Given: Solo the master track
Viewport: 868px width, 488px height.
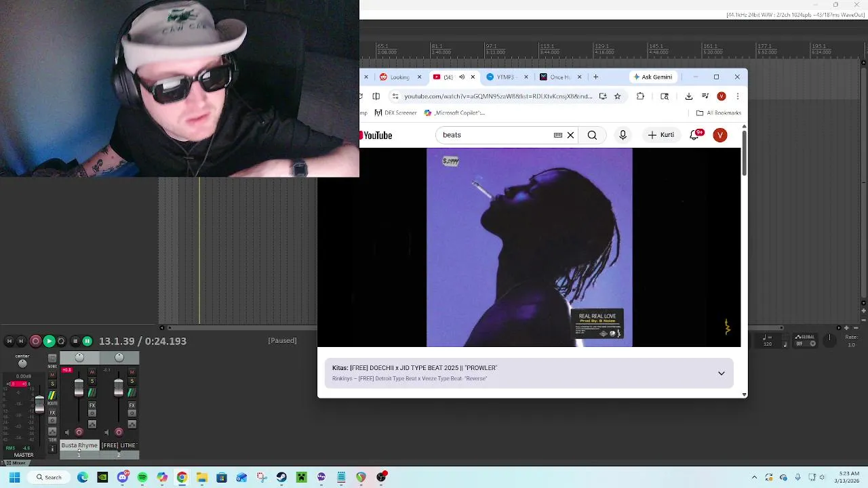Looking at the screenshot, I should pyautogui.click(x=52, y=384).
